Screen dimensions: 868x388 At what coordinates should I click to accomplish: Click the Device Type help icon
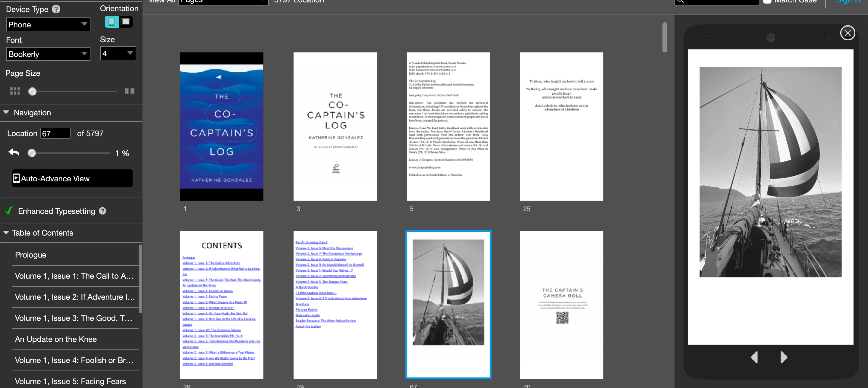pos(56,9)
